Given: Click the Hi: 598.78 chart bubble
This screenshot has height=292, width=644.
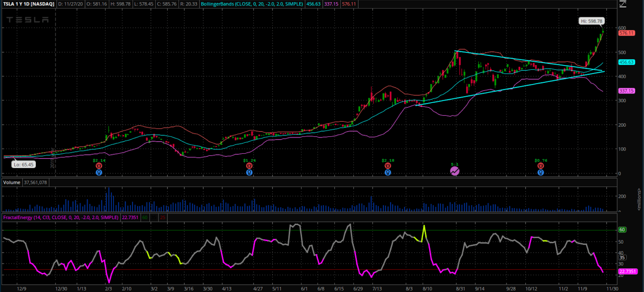Looking at the screenshot, I should 592,21.
